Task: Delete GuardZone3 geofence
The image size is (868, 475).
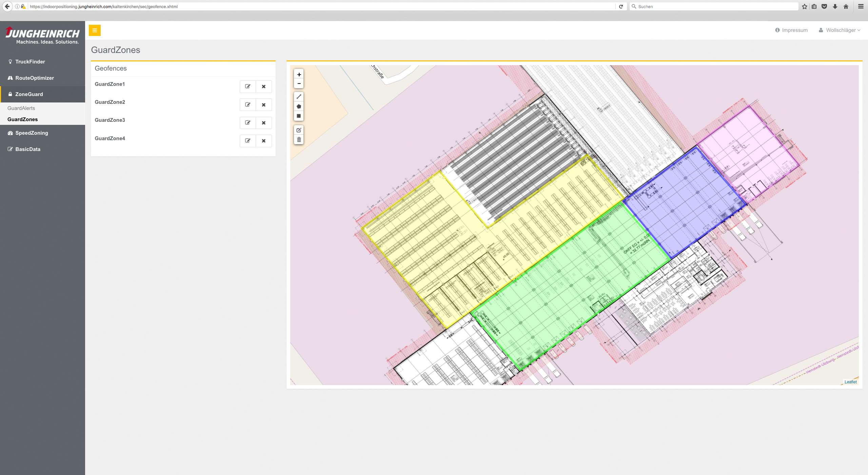Action: (263, 123)
